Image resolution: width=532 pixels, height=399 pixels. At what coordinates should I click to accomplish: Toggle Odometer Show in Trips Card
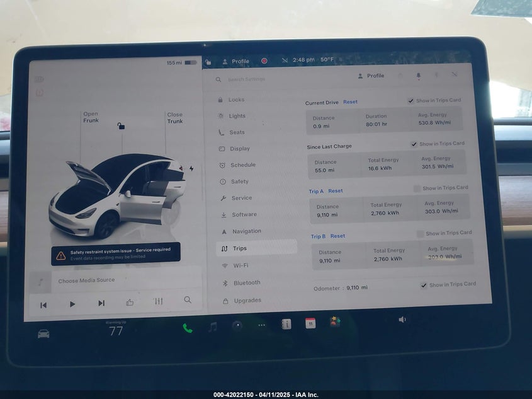coord(424,285)
